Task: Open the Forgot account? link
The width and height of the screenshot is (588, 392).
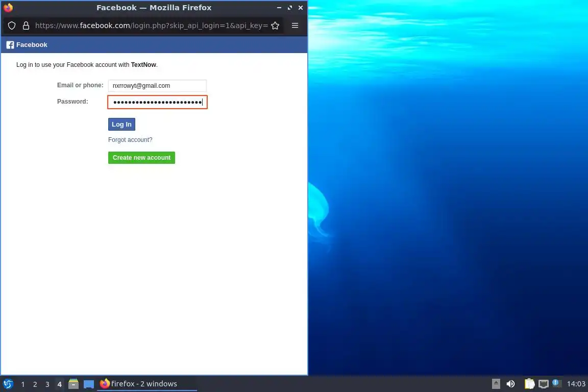Action: pos(130,139)
